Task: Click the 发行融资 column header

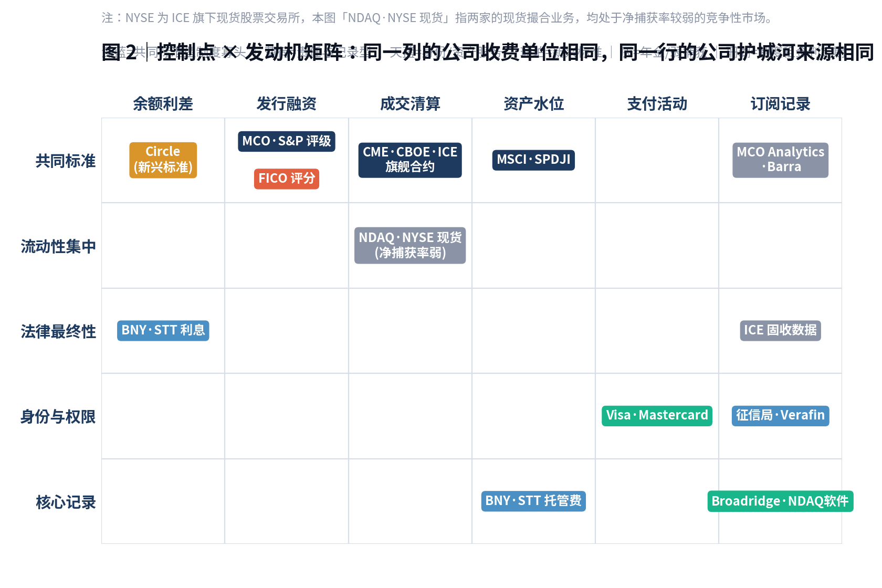Action: 286,104
